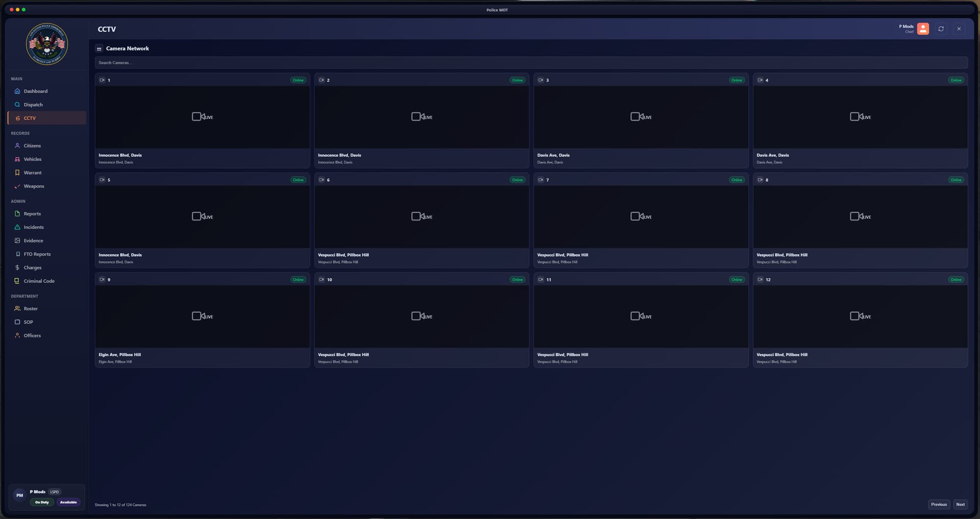
Task: Click the police department badge logo
Action: click(x=47, y=44)
